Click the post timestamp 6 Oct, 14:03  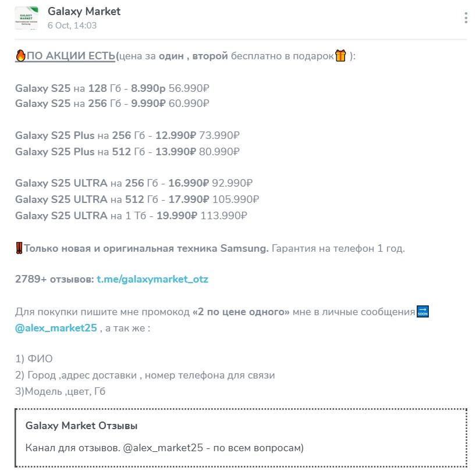click(72, 26)
